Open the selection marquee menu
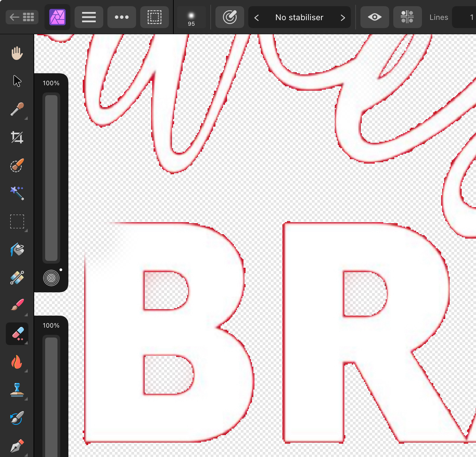Screen dimensions: 476x457 pos(155,17)
